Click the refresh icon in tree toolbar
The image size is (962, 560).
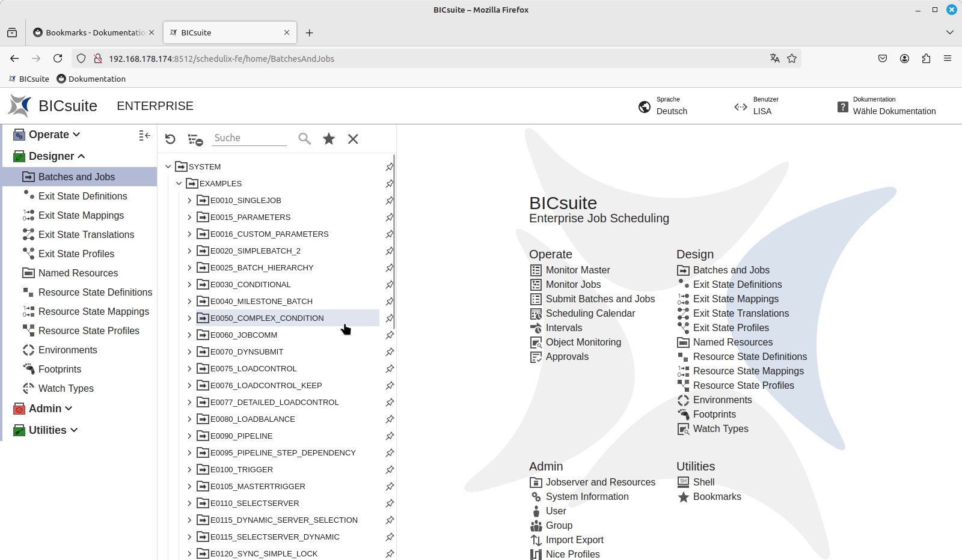[x=170, y=139]
